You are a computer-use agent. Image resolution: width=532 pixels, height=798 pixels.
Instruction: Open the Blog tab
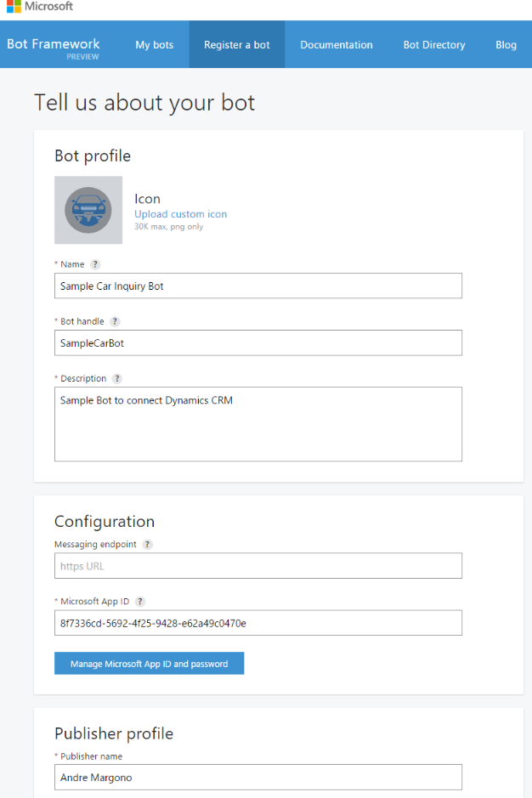tap(507, 45)
